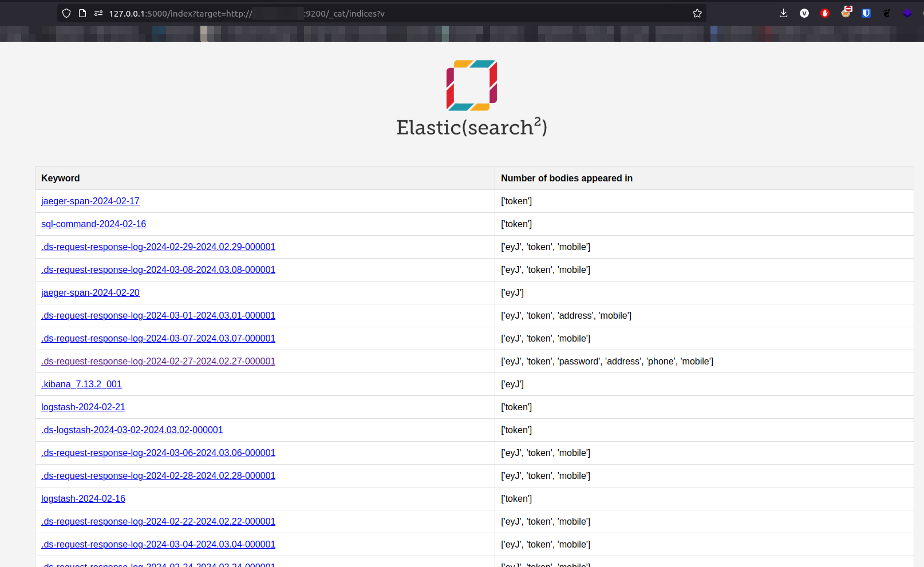Viewport: 924px width, 567px height.
Task: Open .ds-request-response-log-2024-03-06 index link
Action: point(158,453)
